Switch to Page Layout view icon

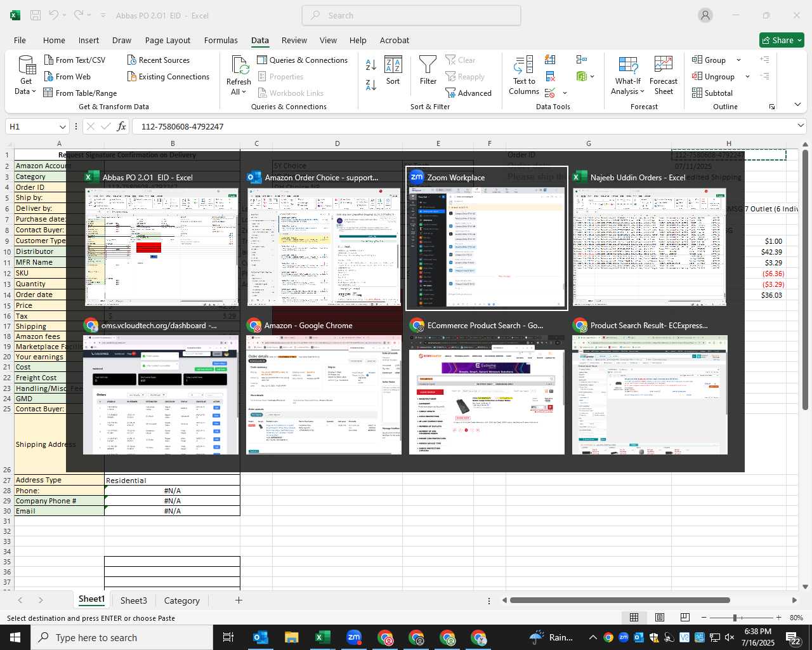(x=660, y=618)
